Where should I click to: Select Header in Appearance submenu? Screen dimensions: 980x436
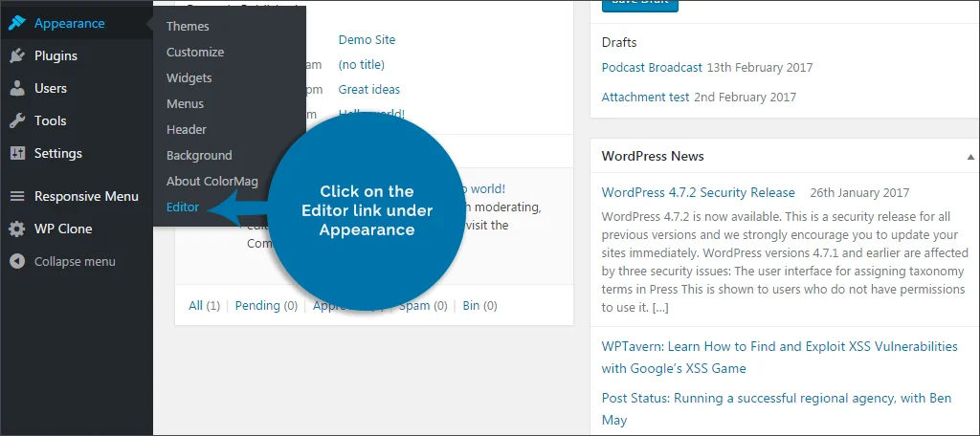point(187,129)
